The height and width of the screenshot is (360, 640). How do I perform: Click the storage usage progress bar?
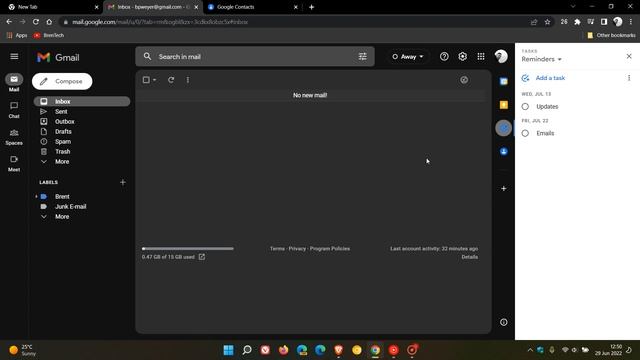coord(188,249)
